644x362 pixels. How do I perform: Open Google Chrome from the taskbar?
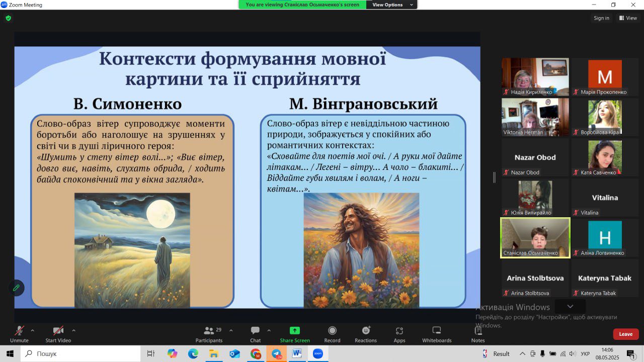256,353
